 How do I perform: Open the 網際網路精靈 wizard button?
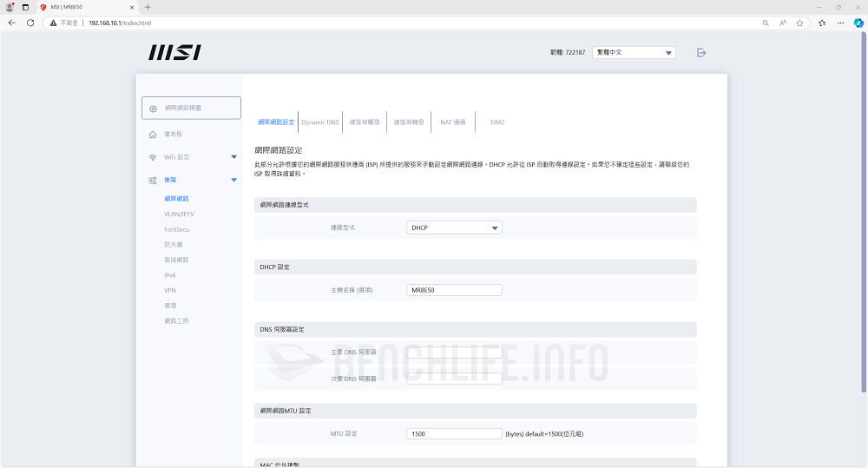click(191, 108)
